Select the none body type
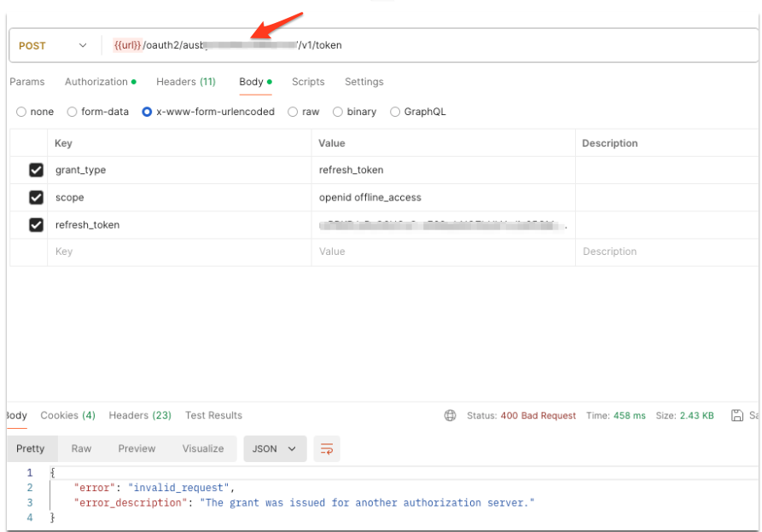Viewport: 762px width, 532px height. click(x=34, y=112)
